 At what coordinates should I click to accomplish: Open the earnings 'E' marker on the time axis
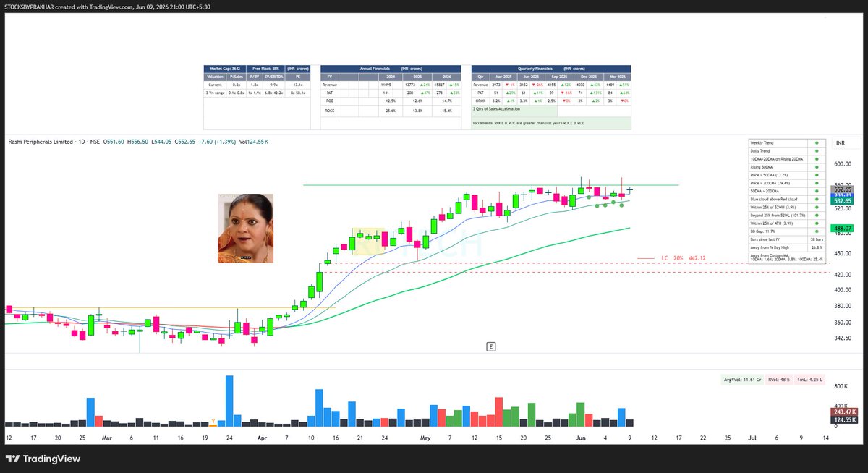tap(490, 347)
